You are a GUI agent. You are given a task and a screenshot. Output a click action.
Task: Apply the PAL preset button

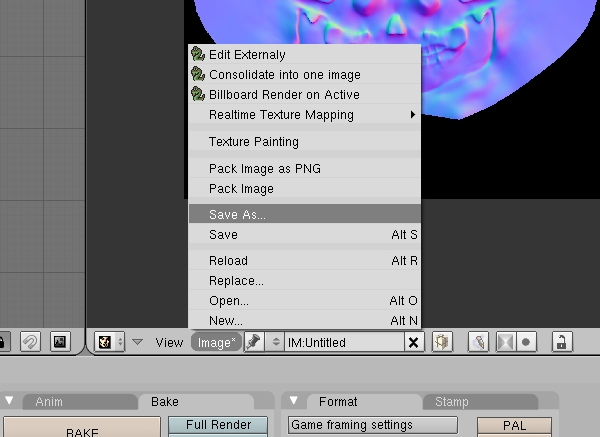514,426
